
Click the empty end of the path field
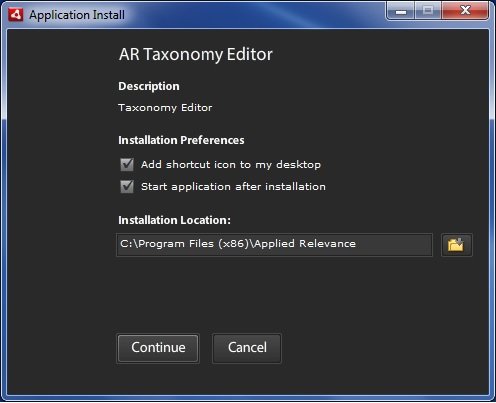coord(393,245)
